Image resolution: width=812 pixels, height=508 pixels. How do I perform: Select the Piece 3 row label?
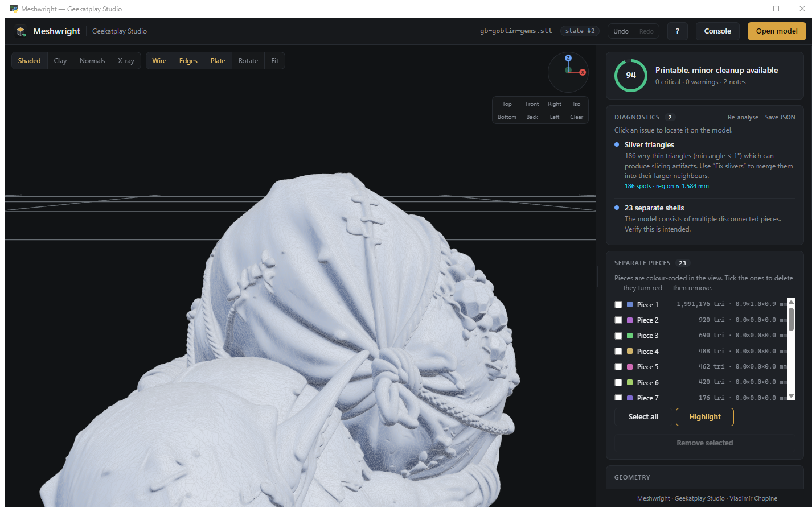647,336
